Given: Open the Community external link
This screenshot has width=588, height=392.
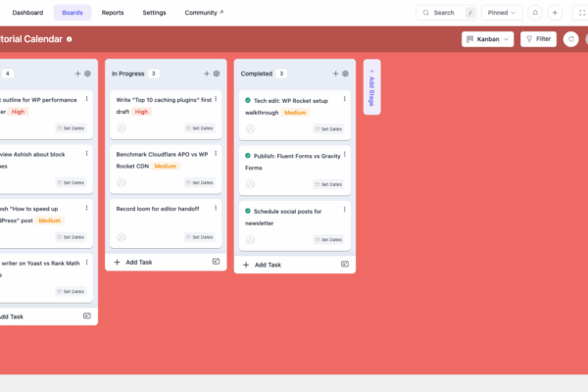Looking at the screenshot, I should [204, 13].
